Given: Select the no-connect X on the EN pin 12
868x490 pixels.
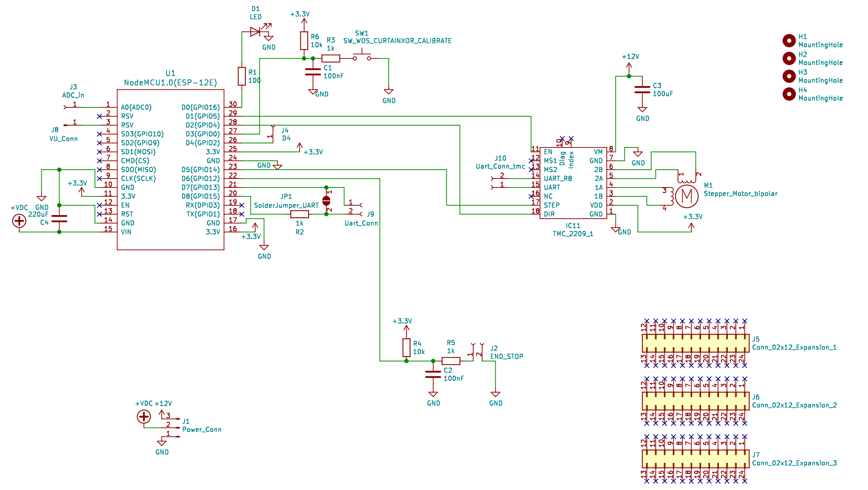Looking at the screenshot, I should pos(99,205).
